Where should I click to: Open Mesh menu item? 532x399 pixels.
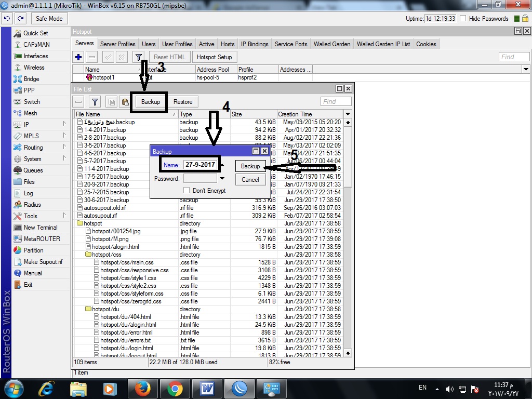30,113
